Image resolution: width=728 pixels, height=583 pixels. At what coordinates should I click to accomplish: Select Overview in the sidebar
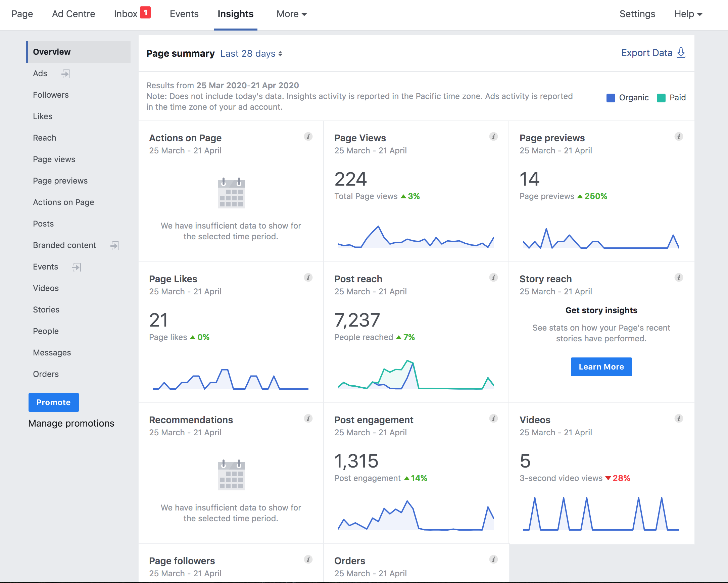78,52
